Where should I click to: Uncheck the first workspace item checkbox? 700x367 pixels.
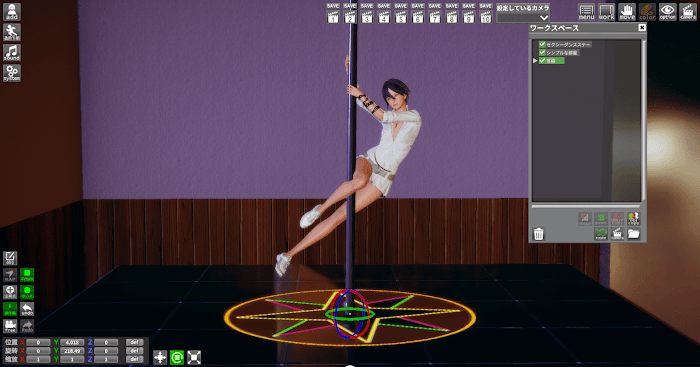coord(542,44)
